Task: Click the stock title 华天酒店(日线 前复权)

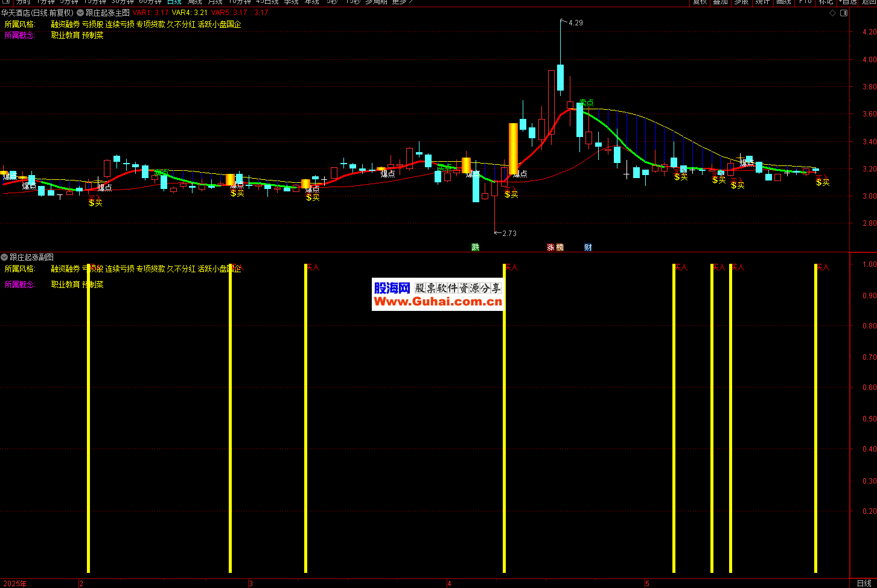Action: (37, 13)
